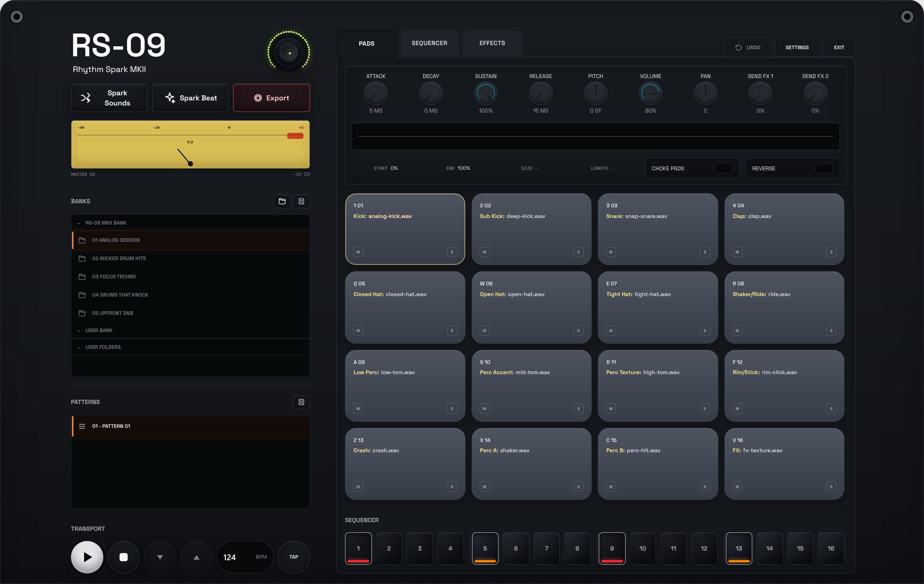Image resolution: width=924 pixels, height=584 pixels.
Task: Open Settings
Action: click(x=797, y=48)
